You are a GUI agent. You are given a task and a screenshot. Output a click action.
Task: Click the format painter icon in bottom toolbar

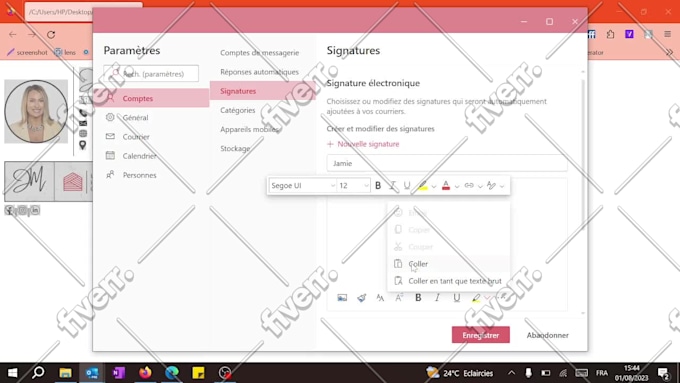(361, 298)
